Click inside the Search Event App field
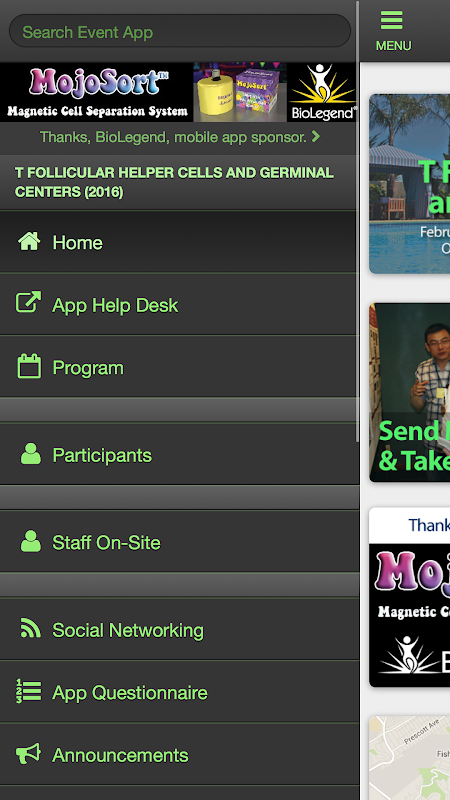Image resolution: width=450 pixels, height=800 pixels. coord(180,31)
